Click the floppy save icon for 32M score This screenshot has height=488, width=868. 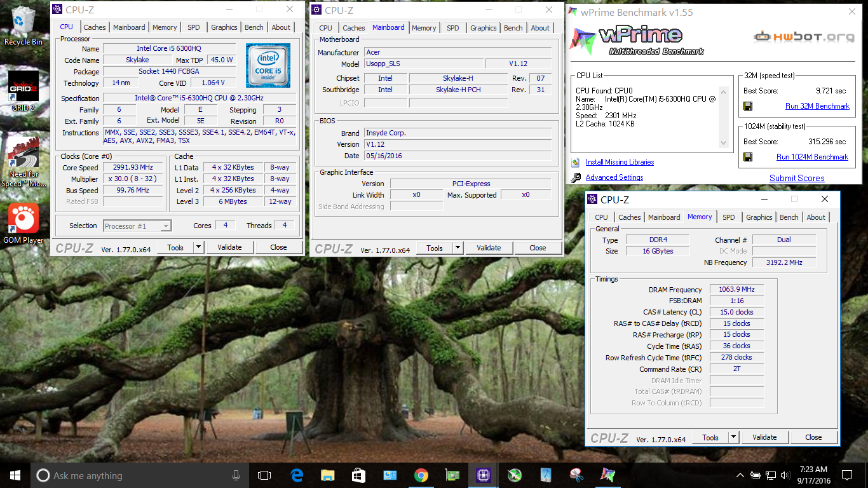[748, 106]
